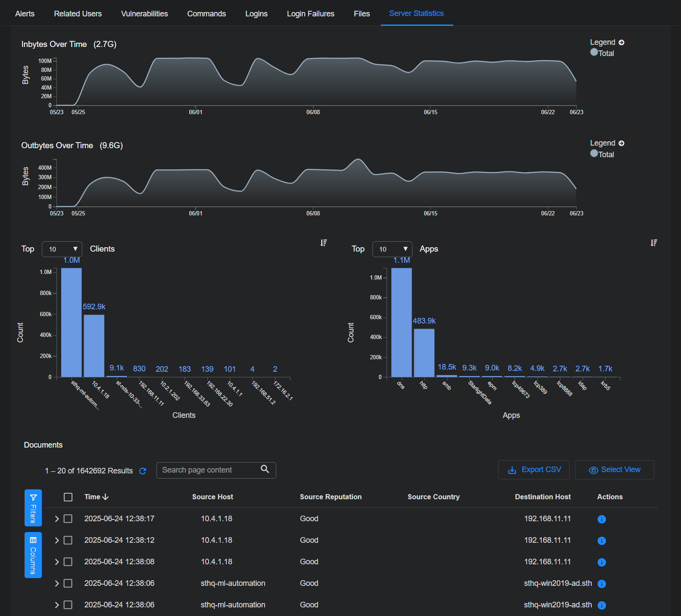Collapse the Outbytes chart legend arrow

click(622, 143)
